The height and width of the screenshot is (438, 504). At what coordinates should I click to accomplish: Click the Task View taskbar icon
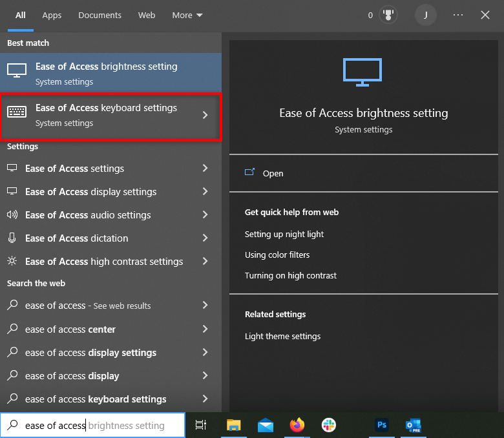pyautogui.click(x=201, y=424)
